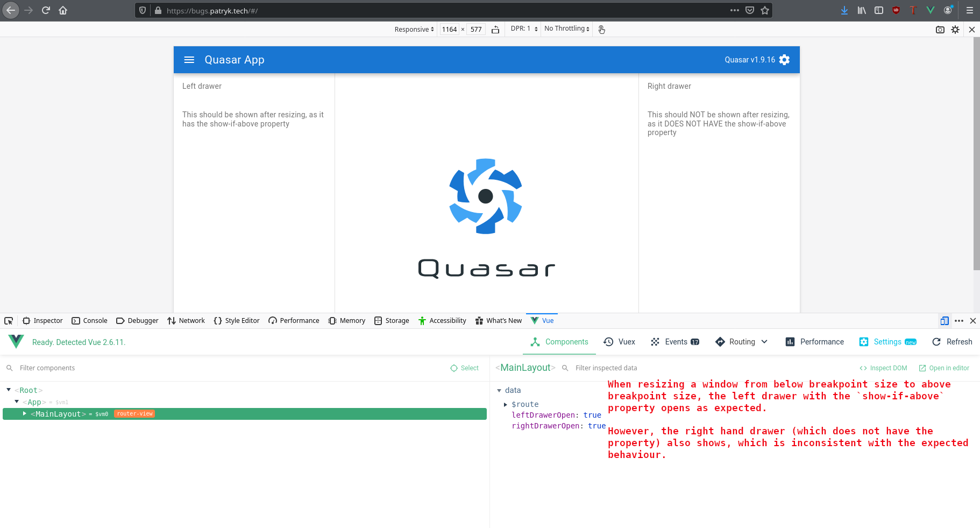Open the Quasar App hamburger navigation menu

click(x=189, y=60)
